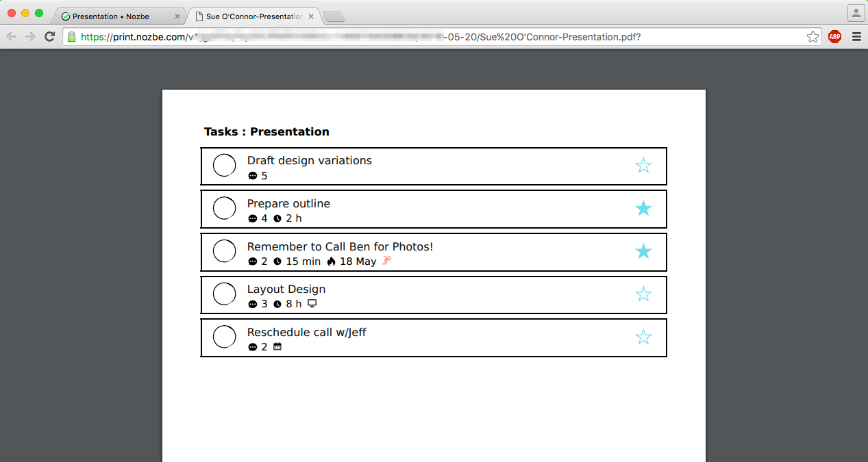The width and height of the screenshot is (868, 462).
Task: Mark Prepare outline as complete
Action: tap(225, 208)
